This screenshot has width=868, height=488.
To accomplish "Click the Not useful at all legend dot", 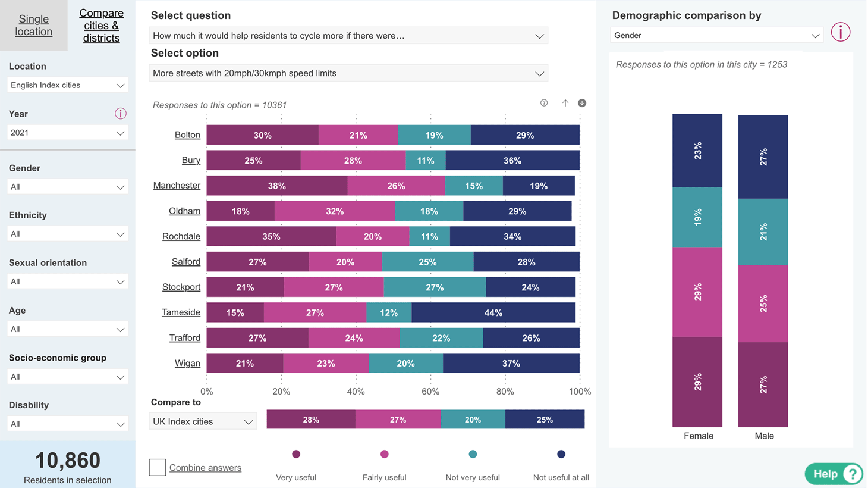I will pyautogui.click(x=561, y=454).
